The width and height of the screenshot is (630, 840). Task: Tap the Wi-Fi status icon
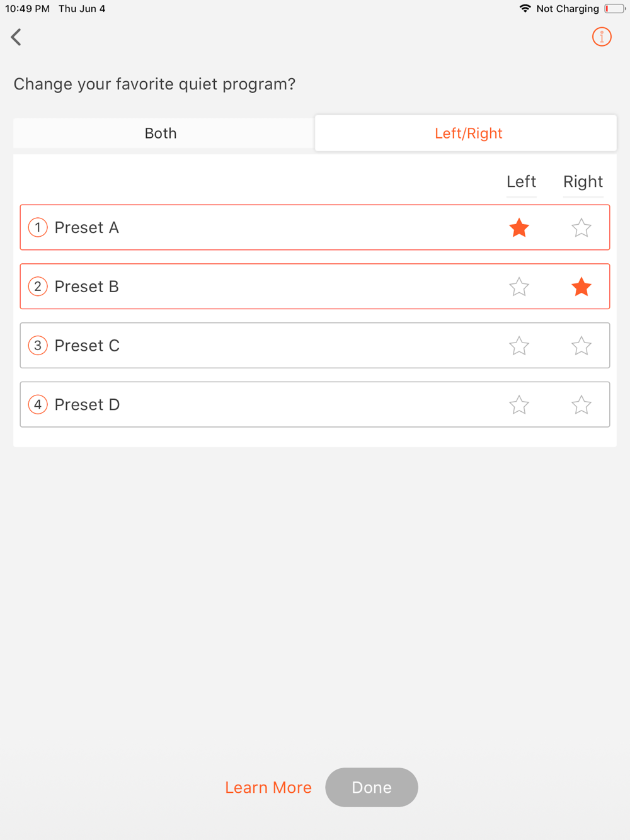point(524,9)
